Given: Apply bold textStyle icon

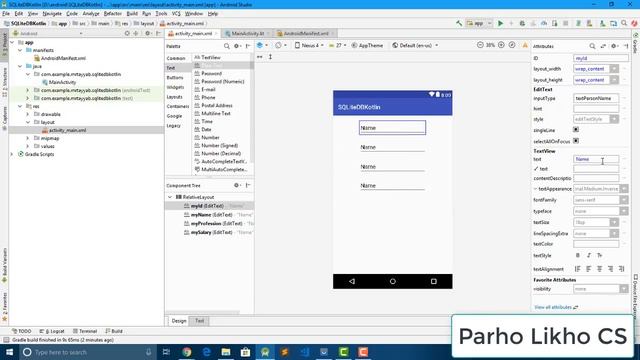Looking at the screenshot, I should coord(578,255).
